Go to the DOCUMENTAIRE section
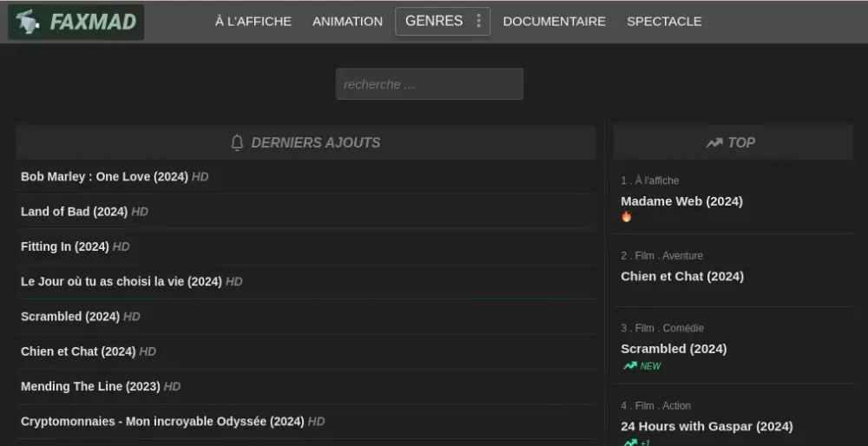The width and height of the screenshot is (868, 446). 554,22
